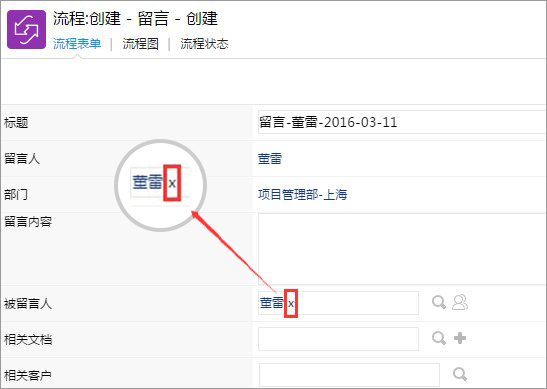Viewport: 547px width, 389px height.
Task: Click the title 流程:创建 - 留言 - 创建
Action: [x=136, y=18]
